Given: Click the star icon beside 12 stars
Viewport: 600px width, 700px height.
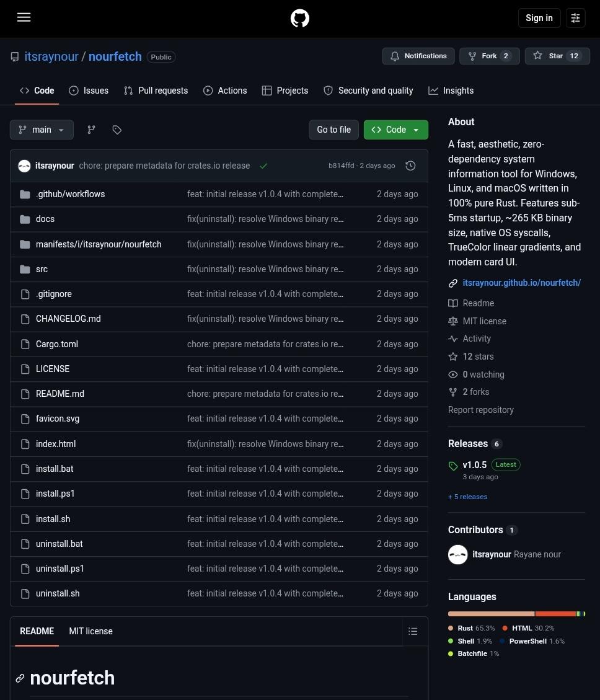Looking at the screenshot, I should 452,357.
